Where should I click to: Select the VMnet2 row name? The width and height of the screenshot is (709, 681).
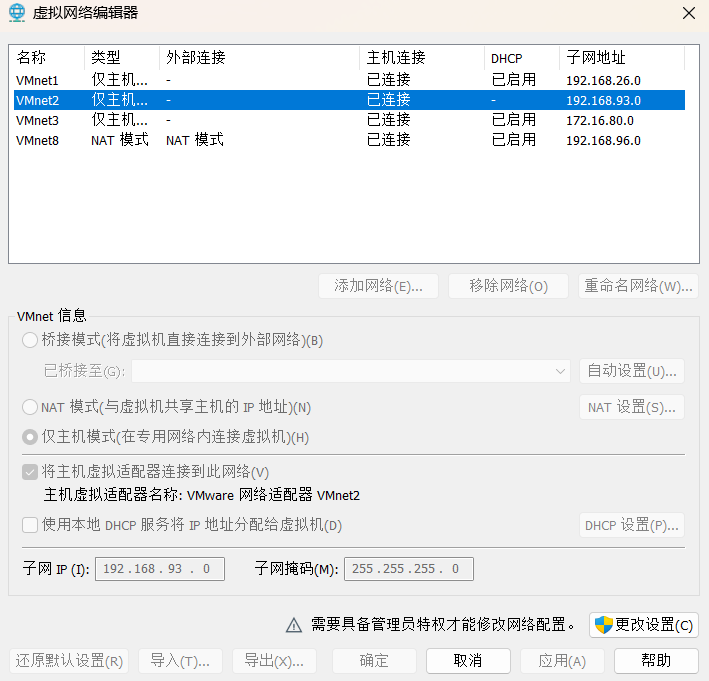(37, 100)
